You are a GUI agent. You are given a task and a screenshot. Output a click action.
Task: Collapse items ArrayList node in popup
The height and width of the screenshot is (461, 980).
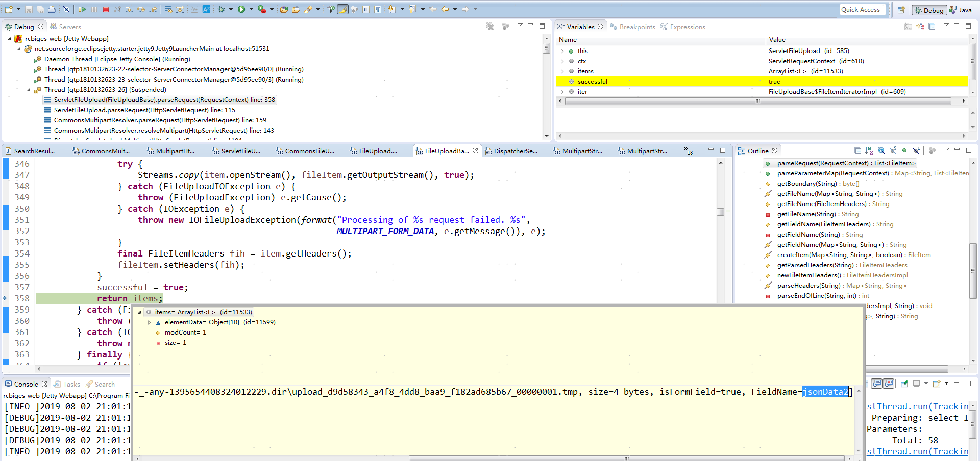[140, 312]
